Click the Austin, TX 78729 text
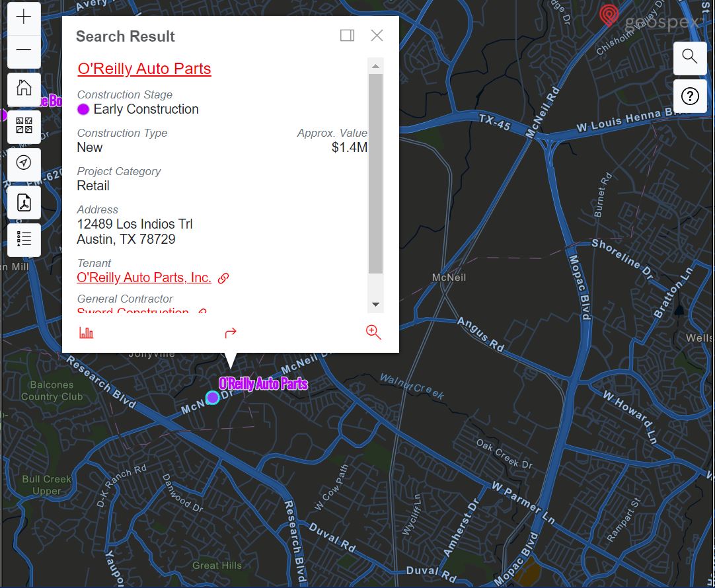 (x=126, y=239)
